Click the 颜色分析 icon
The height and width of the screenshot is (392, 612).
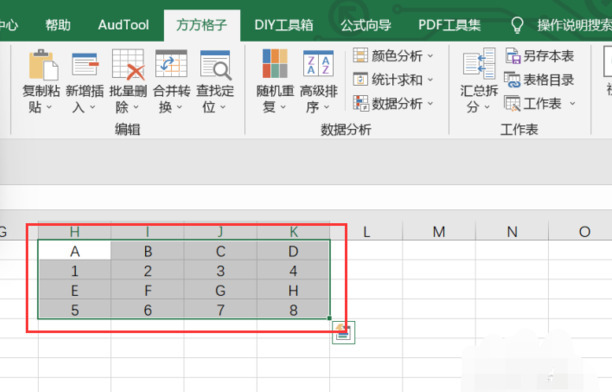pyautogui.click(x=360, y=55)
